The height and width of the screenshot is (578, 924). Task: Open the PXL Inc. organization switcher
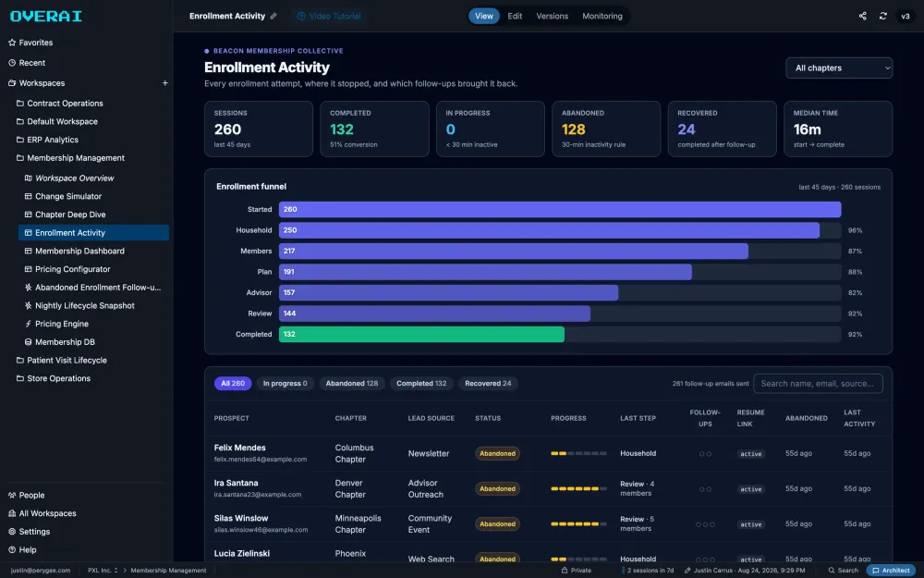click(103, 571)
